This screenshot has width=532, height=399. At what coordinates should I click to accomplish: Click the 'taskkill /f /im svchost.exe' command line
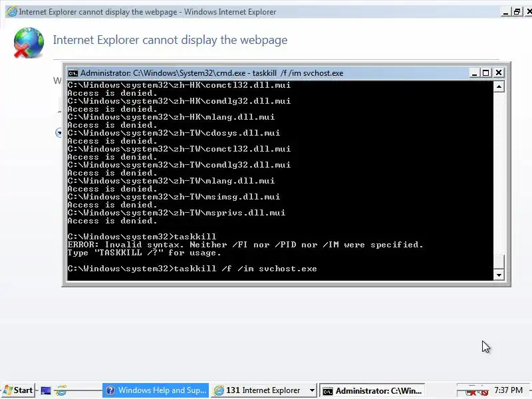(x=192, y=269)
